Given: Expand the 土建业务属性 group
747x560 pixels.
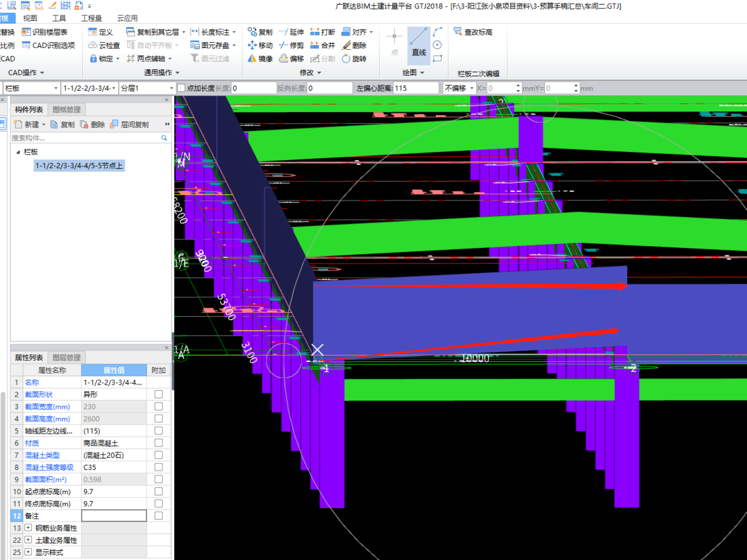Looking at the screenshot, I should [x=28, y=540].
